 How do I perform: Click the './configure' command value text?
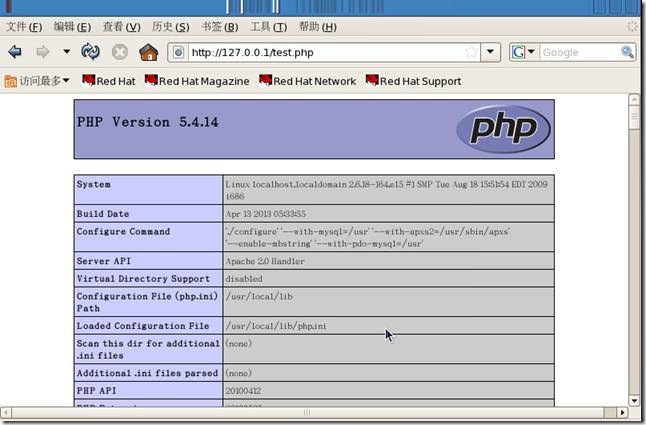coord(367,238)
